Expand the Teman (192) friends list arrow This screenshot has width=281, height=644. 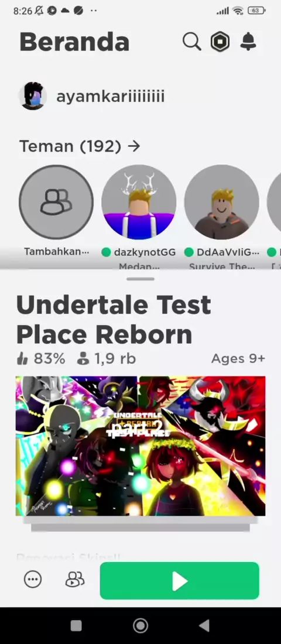coord(134,146)
